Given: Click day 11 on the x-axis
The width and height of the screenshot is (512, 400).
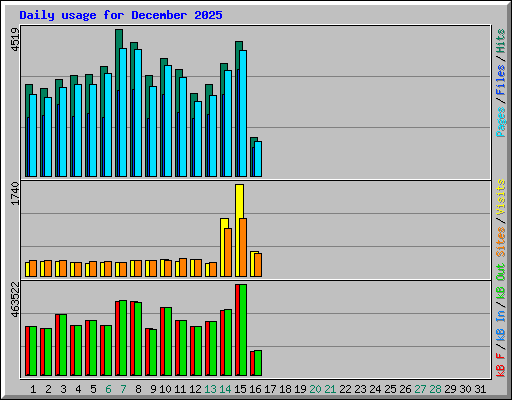Looking at the screenshot, I should [x=180, y=389].
